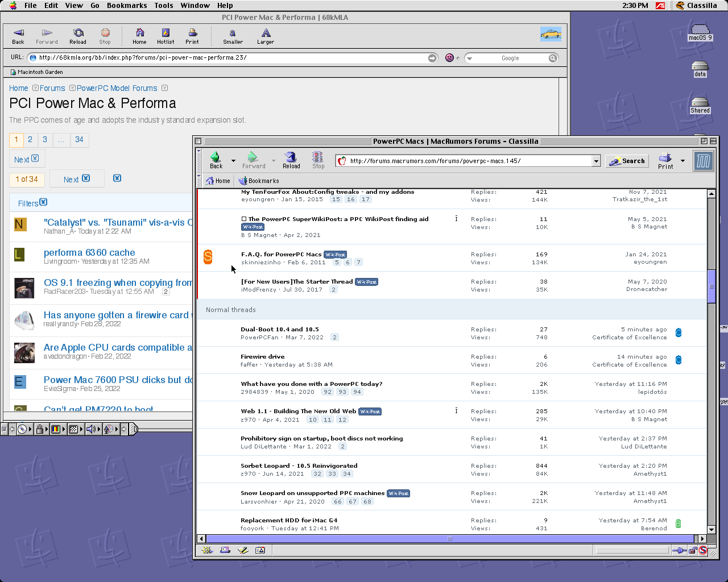This screenshot has width=728, height=582.
Task: Collapse Classilla navigation toolbar grippy
Action: [x=200, y=161]
